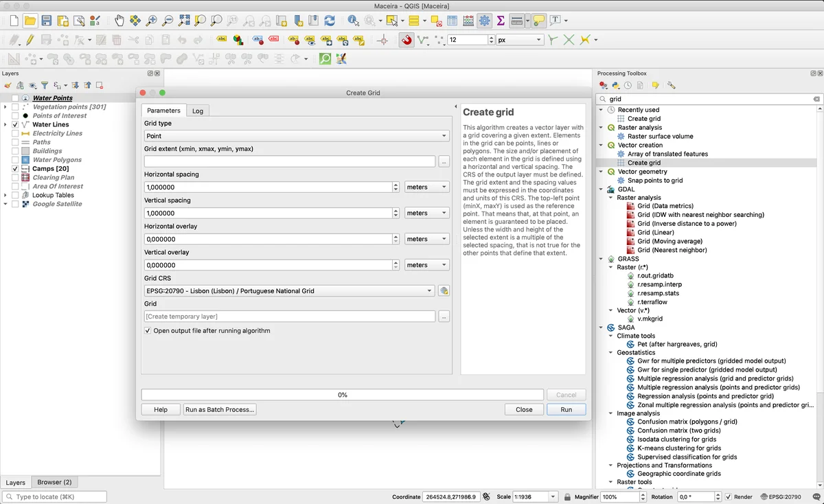Open the Grid type dropdown
The width and height of the screenshot is (824, 504).
296,136
